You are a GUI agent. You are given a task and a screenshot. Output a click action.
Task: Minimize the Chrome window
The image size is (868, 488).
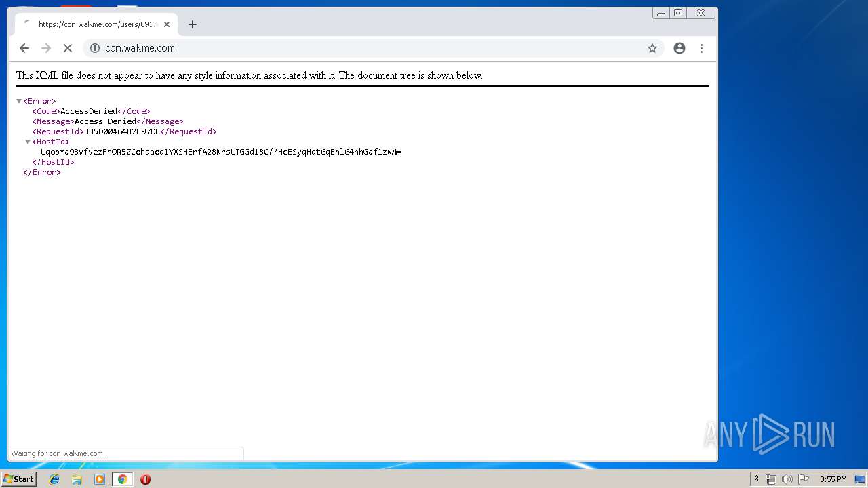coord(661,13)
